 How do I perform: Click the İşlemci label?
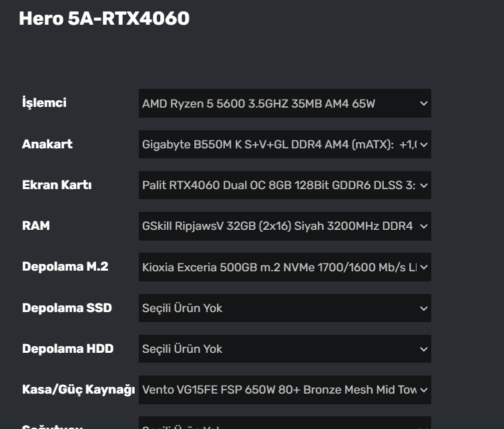point(44,103)
